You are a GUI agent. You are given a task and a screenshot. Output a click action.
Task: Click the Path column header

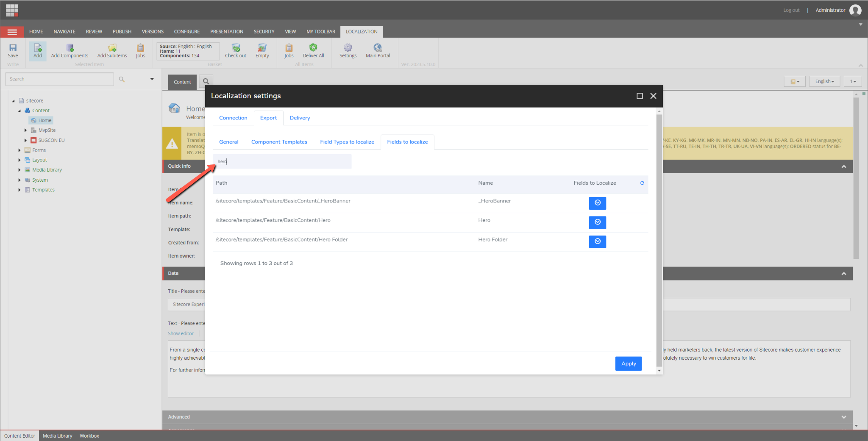click(x=222, y=183)
